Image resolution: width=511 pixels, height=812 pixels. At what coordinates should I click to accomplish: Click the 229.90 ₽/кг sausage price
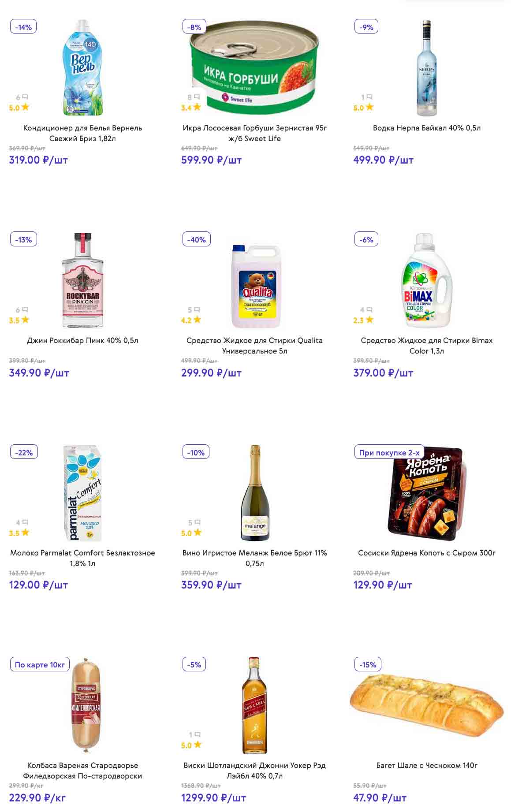37,797
